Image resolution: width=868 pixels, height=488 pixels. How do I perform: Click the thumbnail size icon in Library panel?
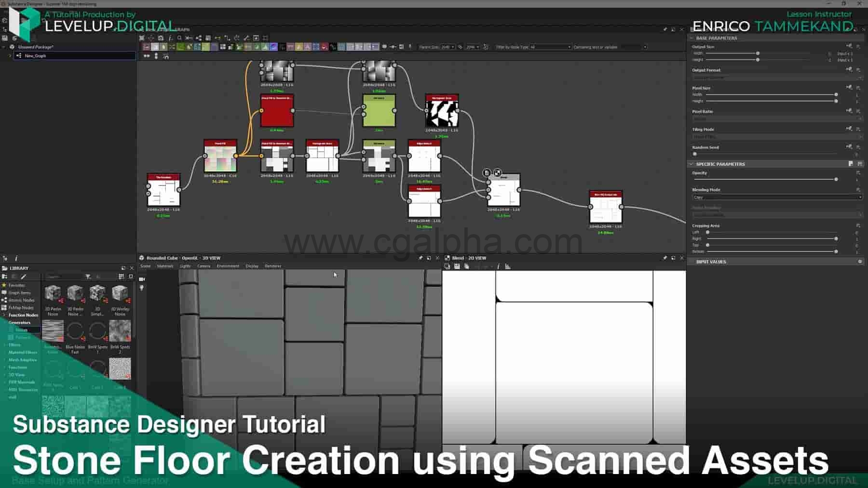tap(131, 277)
